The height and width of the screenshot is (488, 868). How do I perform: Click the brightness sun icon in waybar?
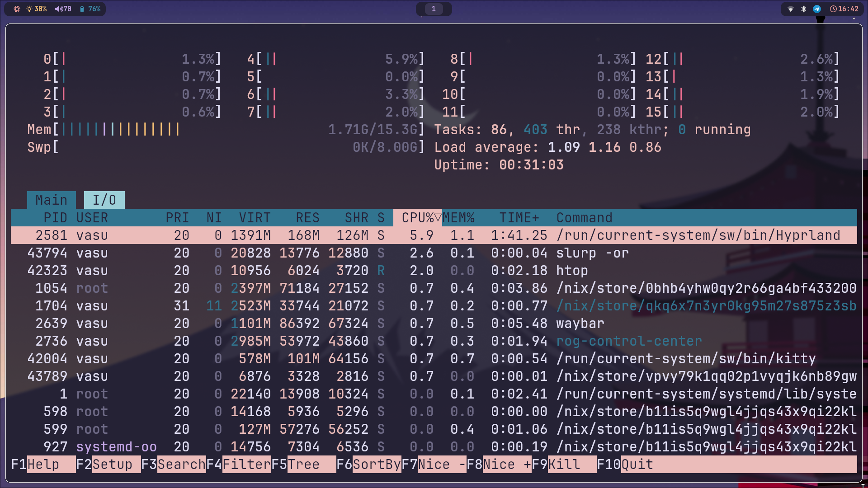[29, 9]
